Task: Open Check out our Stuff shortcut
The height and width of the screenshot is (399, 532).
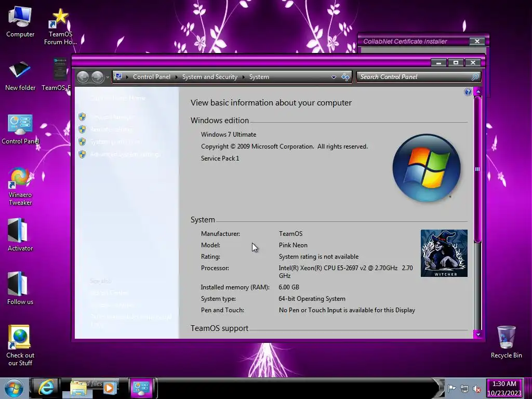Action: [20, 345]
